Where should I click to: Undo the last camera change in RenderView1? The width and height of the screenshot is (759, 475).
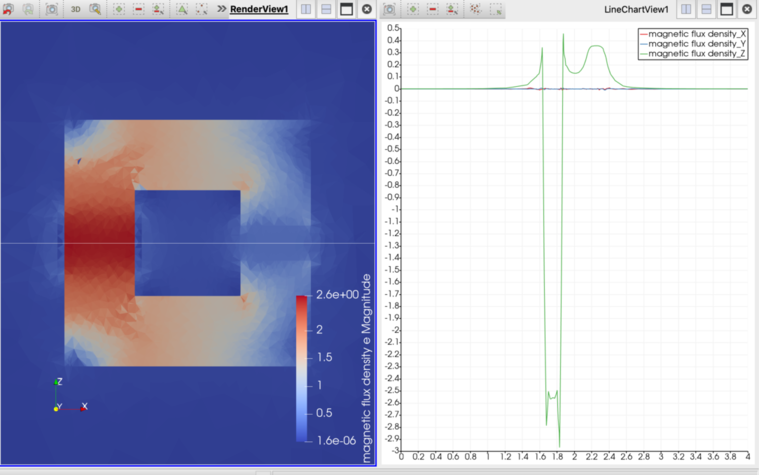click(x=8, y=9)
